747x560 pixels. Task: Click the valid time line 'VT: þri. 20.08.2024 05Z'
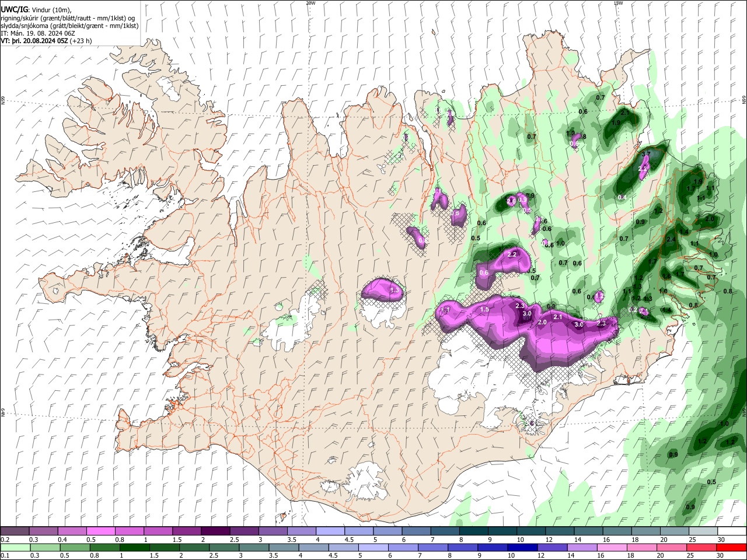click(34, 41)
